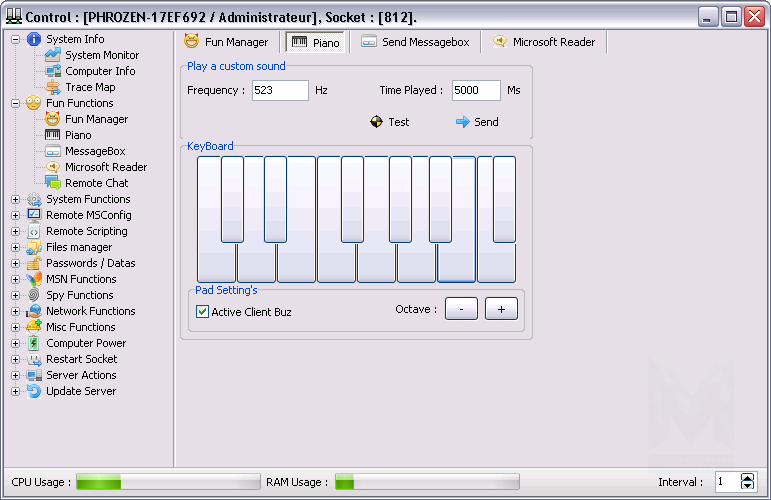Click the Trace Map icon in tree
The height and width of the screenshot is (500, 771).
[x=53, y=87]
